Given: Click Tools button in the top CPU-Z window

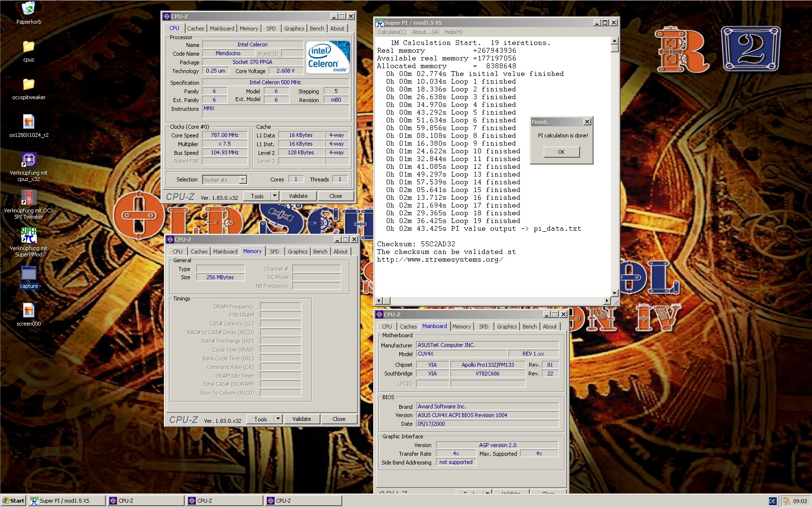Looking at the screenshot, I should [x=257, y=196].
